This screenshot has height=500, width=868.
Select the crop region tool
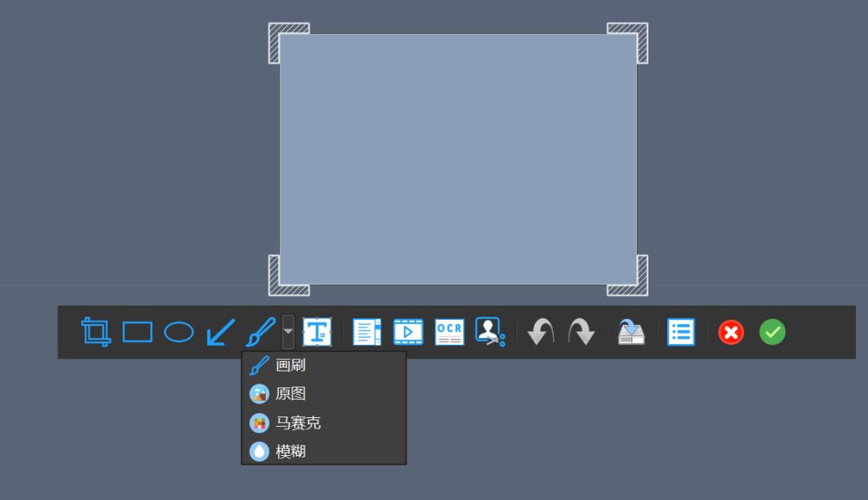pos(96,332)
